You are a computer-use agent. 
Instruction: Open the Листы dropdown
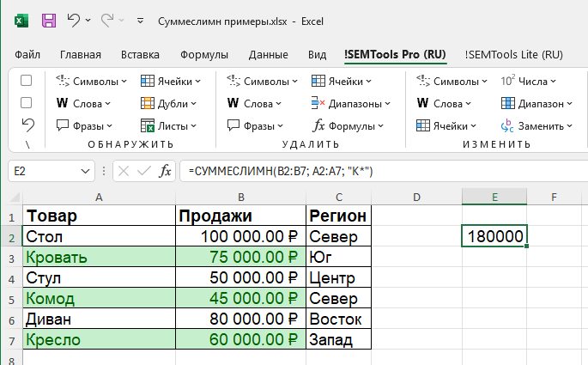(168, 125)
